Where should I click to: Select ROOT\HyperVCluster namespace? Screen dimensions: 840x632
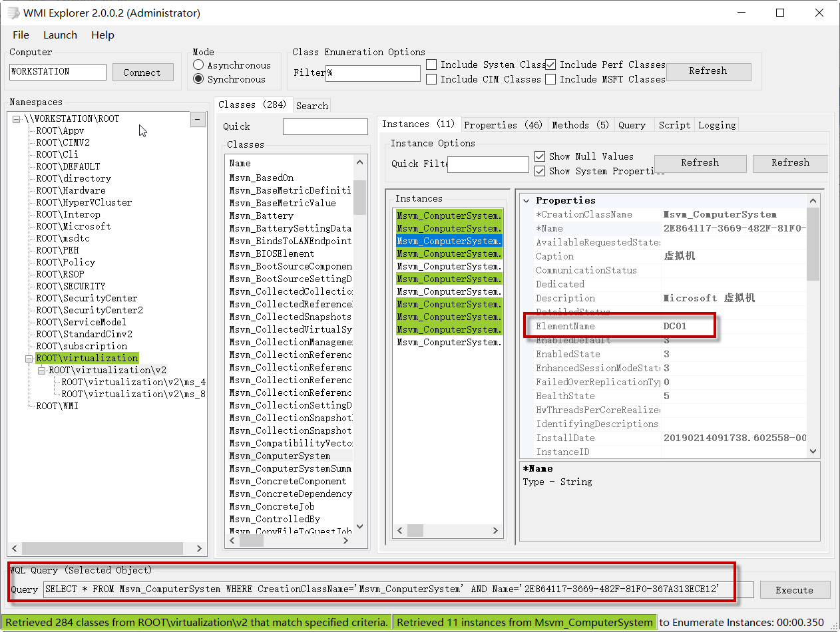pyautogui.click(x=84, y=203)
